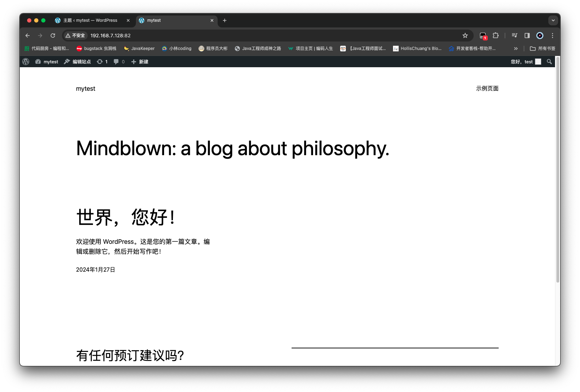
Task: View pending updates in admin bar
Action: click(x=102, y=62)
